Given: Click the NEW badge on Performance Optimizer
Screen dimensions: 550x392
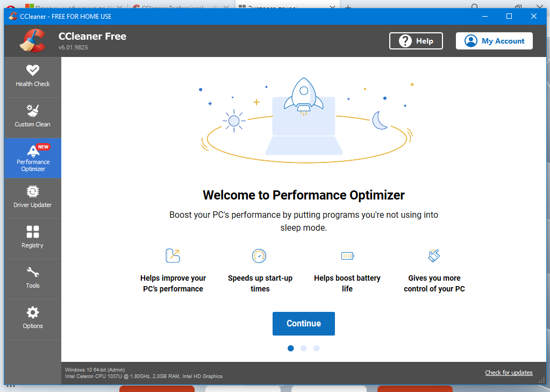Looking at the screenshot, I should pyautogui.click(x=43, y=147).
